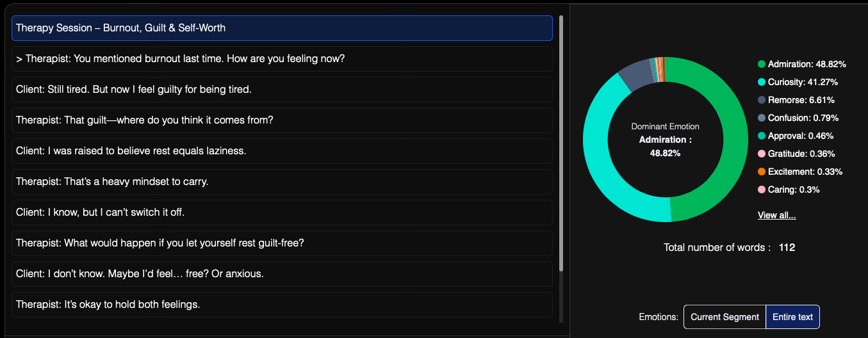Screen dimensions: 868x338
Task: Click the Therapy Session title segment
Action: tap(282, 28)
